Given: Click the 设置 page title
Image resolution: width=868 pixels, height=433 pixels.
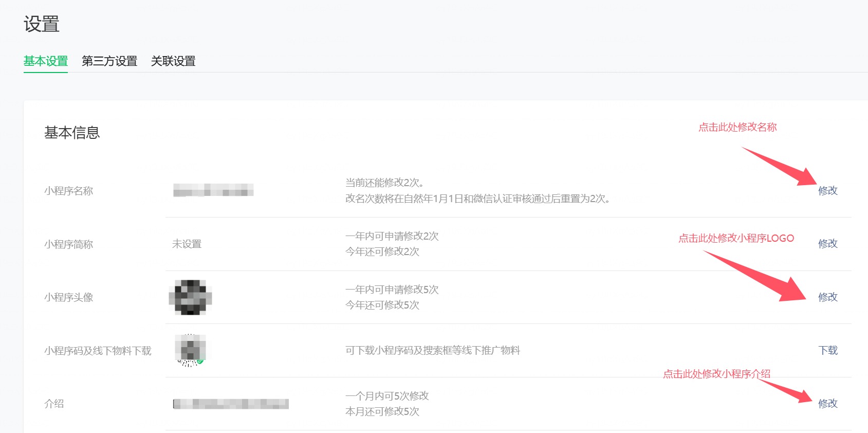Looking at the screenshot, I should pos(42,24).
